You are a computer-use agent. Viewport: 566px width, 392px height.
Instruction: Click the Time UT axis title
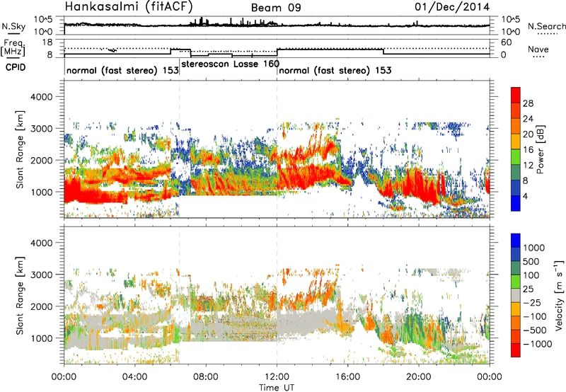277,388
